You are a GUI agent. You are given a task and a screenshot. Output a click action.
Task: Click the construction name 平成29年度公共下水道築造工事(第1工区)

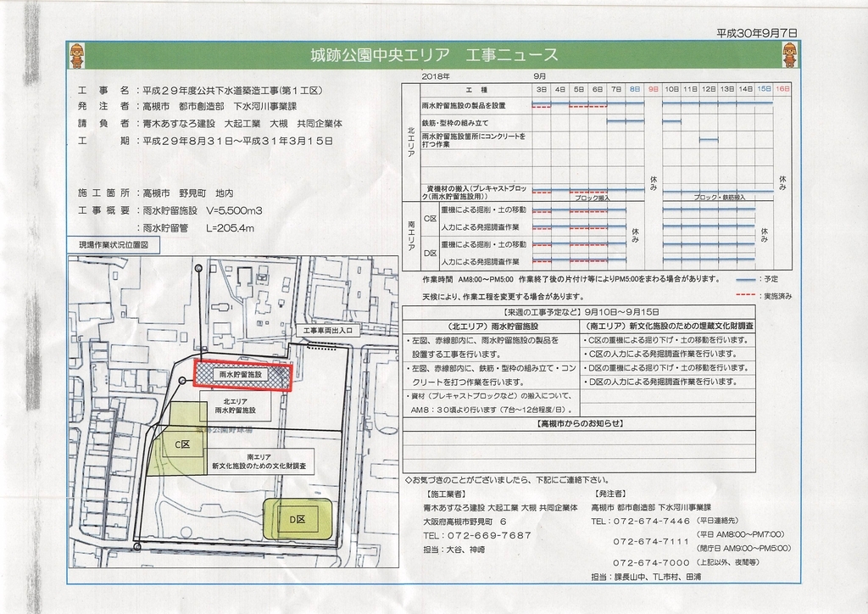[x=232, y=90]
